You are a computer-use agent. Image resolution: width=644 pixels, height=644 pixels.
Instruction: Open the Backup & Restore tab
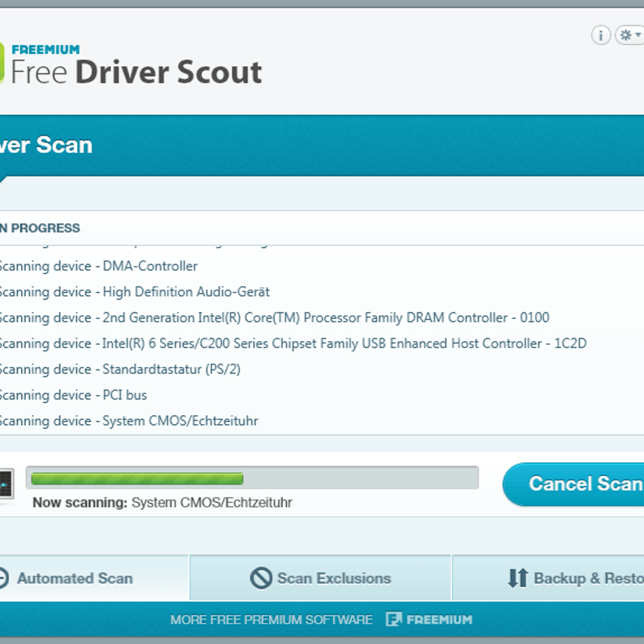click(548, 578)
